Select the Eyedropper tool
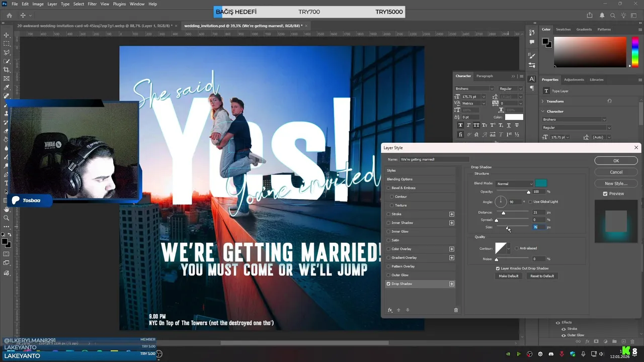644x362 pixels. point(7,87)
